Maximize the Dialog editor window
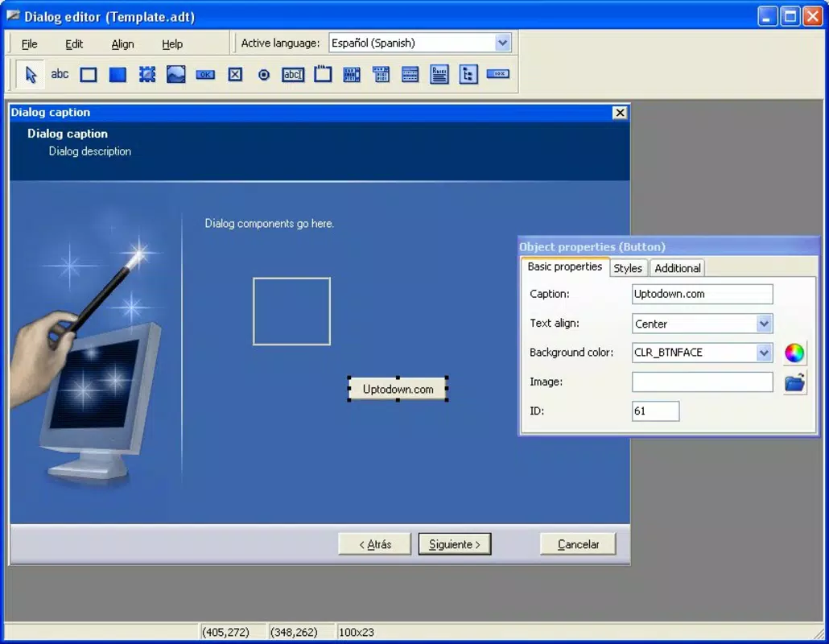Viewport: 829px width, 644px height. point(790,16)
